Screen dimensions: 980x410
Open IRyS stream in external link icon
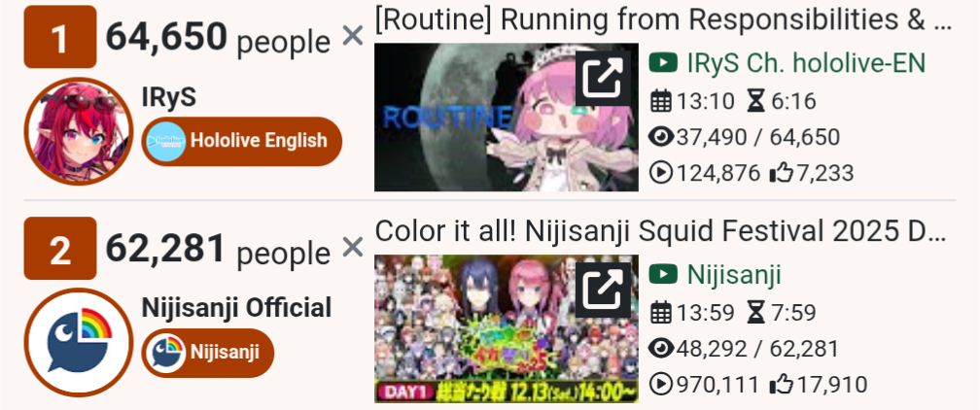(x=603, y=78)
